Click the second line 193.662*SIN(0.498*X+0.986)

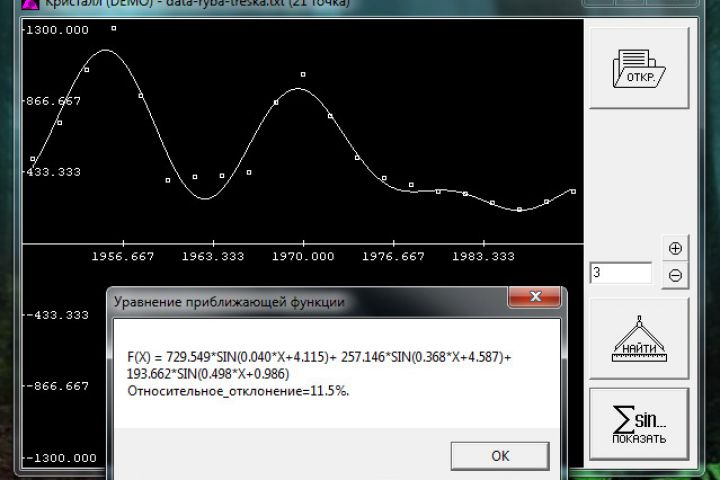pyautogui.click(x=208, y=374)
